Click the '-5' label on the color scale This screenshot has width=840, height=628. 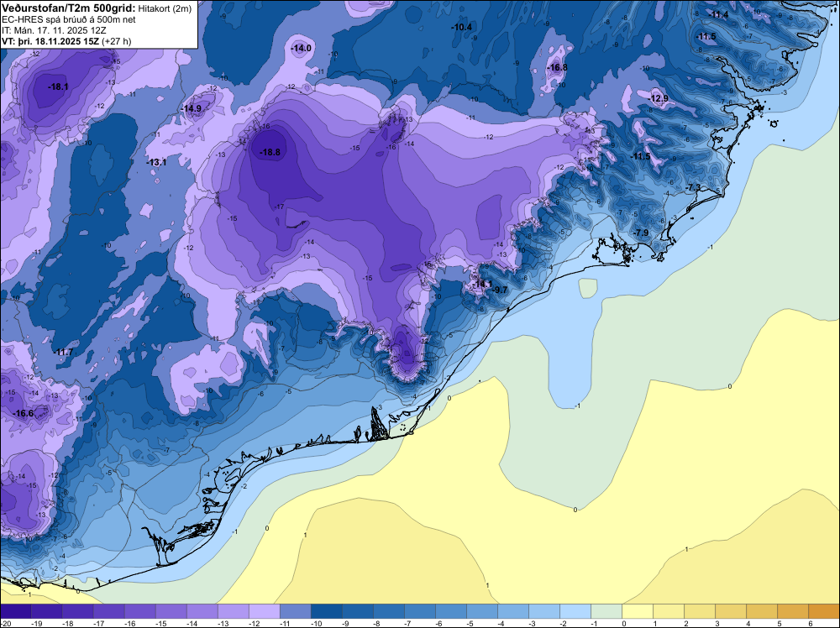pos(470,624)
